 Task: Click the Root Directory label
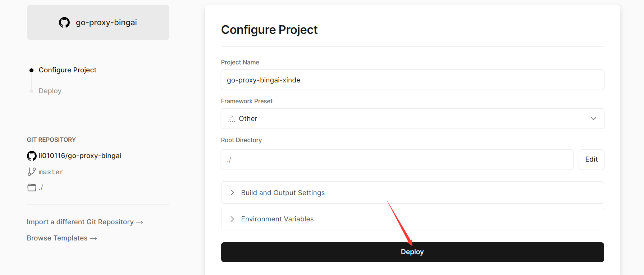click(x=241, y=140)
